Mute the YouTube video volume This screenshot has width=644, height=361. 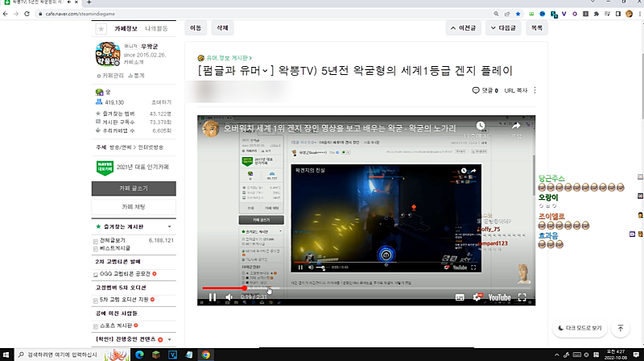pos(229,297)
